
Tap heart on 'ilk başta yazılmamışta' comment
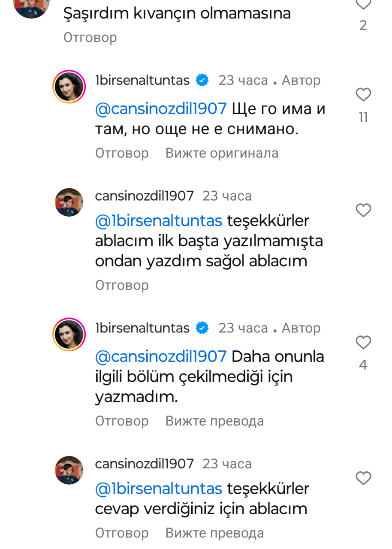click(x=363, y=211)
